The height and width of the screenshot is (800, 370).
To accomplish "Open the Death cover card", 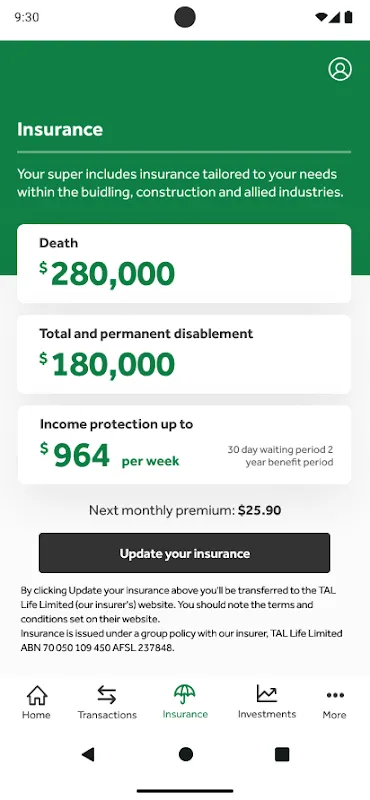I will [x=184, y=263].
